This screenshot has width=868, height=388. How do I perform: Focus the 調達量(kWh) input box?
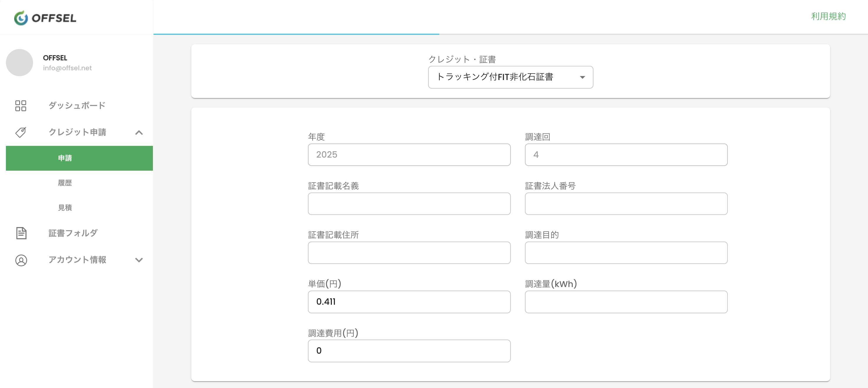point(626,302)
